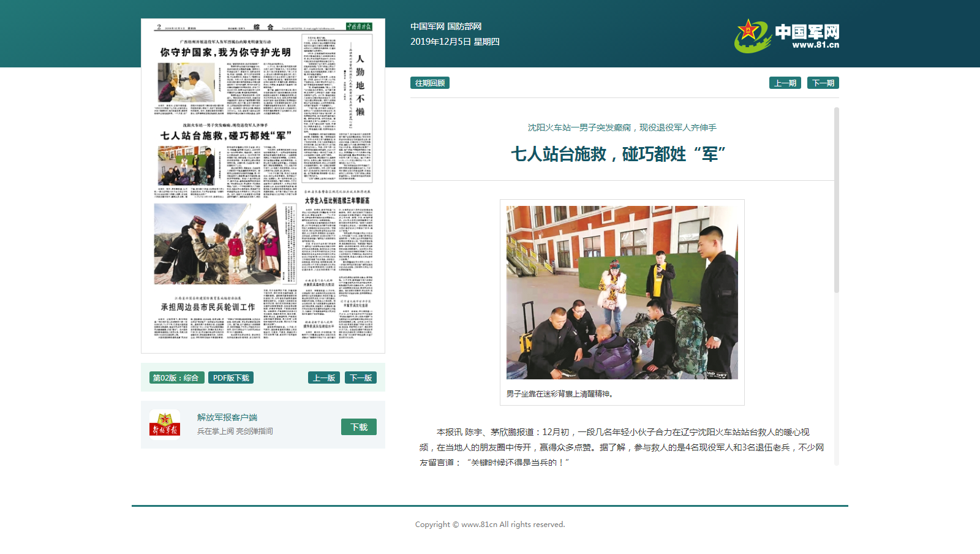Image resolution: width=980 pixels, height=554 pixels.
Task: Select 大学生入伍比例连续三年攀新高 article on page
Action: (337, 200)
